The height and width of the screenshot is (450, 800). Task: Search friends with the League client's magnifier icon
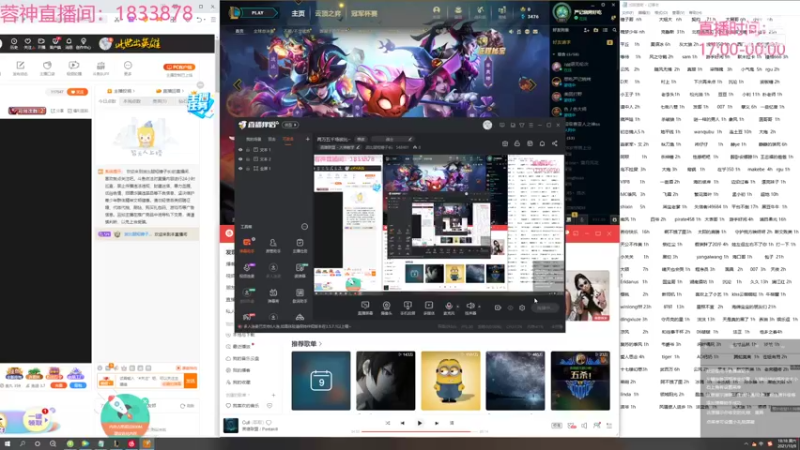tap(614, 31)
